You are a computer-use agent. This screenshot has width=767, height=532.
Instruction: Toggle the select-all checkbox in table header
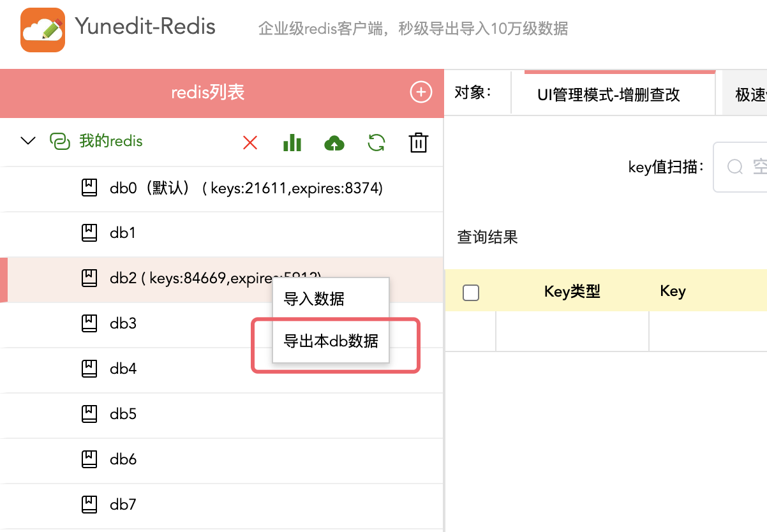[471, 293]
